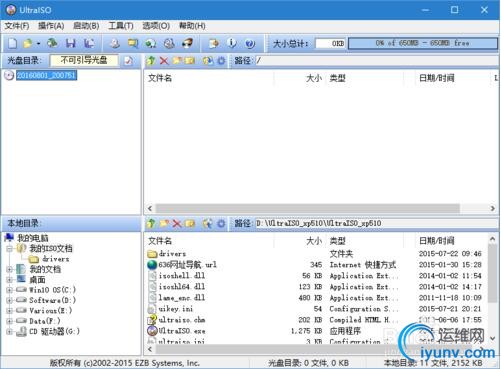Expand the Various(E:) drive node
Screen dimensions: 501x369
[9, 311]
